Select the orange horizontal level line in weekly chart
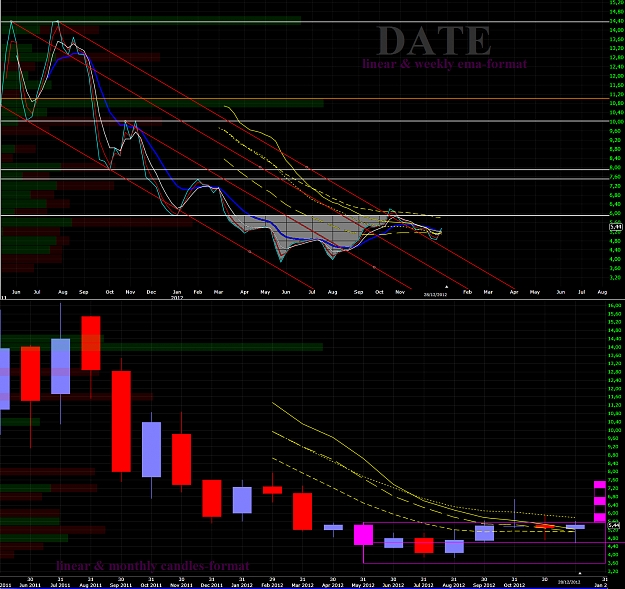 (305, 98)
